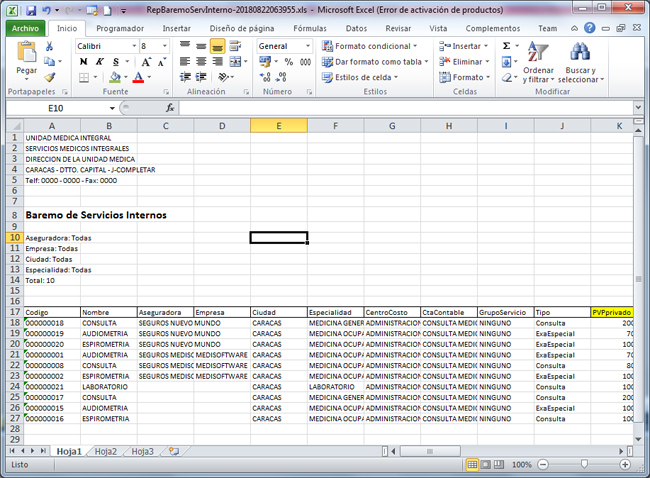Screen dimensions: 650x478
Task: Open the Calibri font name dropdown
Action: (133, 46)
